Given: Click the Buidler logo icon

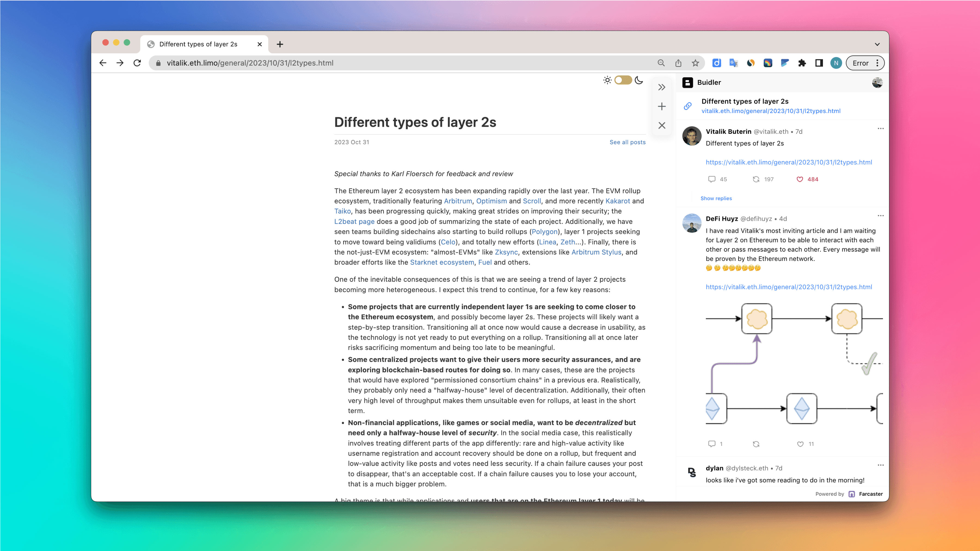Looking at the screenshot, I should click(688, 82).
